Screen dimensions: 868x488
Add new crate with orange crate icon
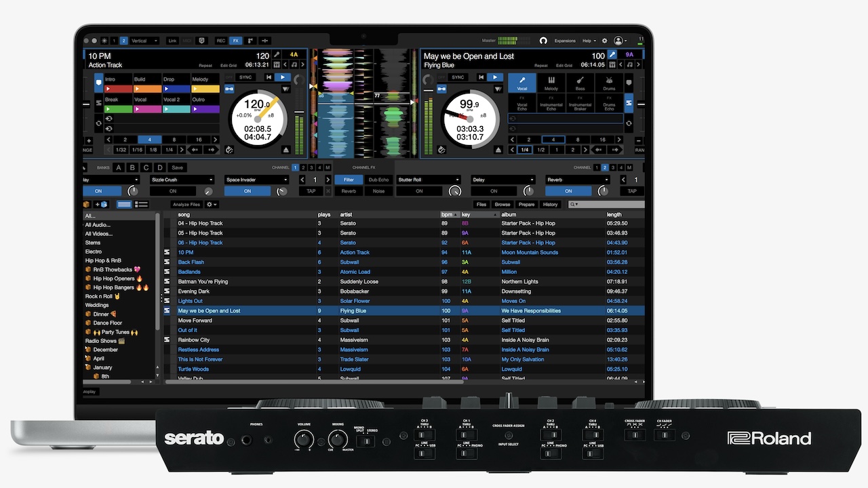[x=86, y=204]
